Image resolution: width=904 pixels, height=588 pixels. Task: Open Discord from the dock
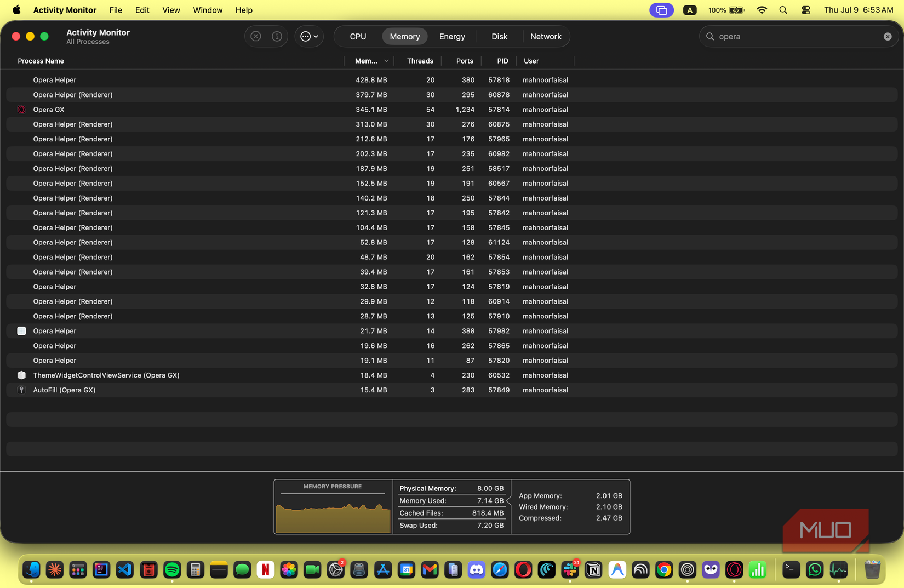pyautogui.click(x=477, y=570)
